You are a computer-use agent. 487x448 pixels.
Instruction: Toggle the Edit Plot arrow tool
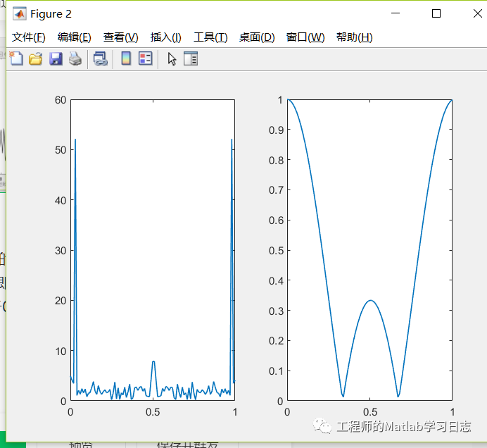[172, 58]
